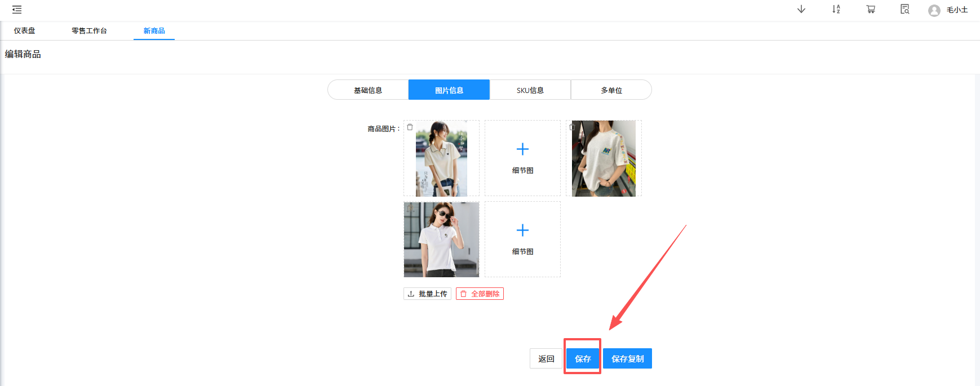Go to the SKU信息 section

(x=530, y=90)
